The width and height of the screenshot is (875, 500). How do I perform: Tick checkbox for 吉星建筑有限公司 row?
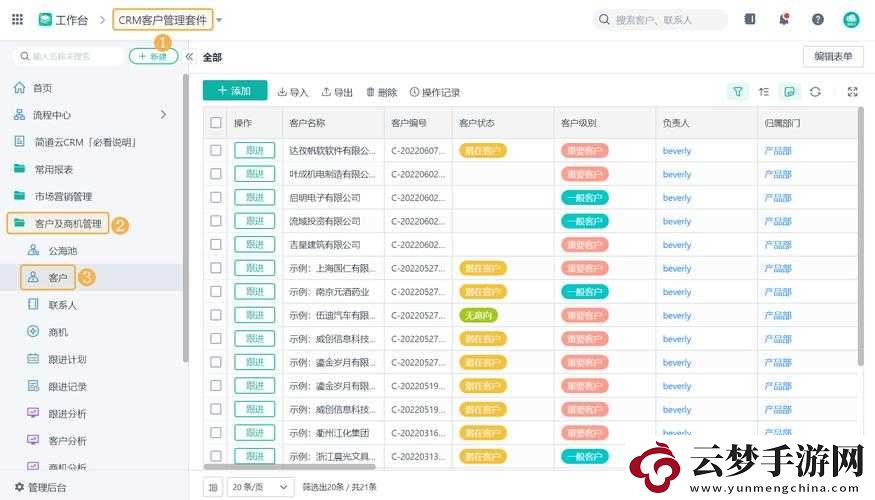216,244
